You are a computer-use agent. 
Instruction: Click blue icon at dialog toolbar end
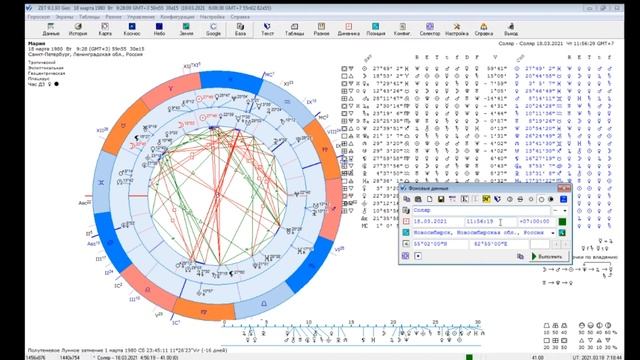pyautogui.click(x=563, y=199)
